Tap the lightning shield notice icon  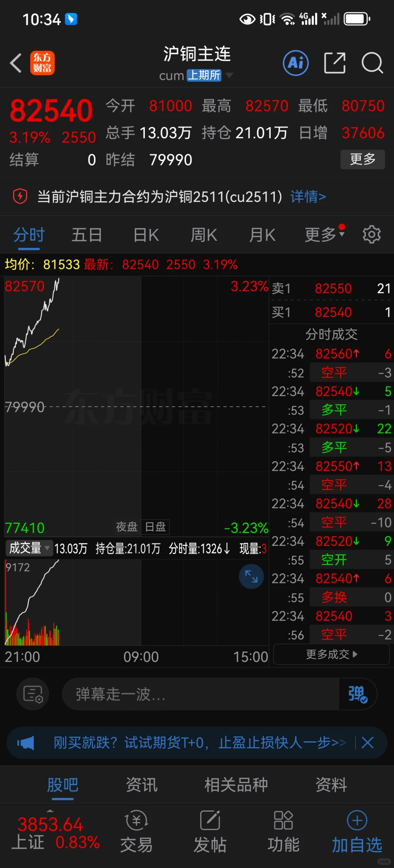click(20, 196)
